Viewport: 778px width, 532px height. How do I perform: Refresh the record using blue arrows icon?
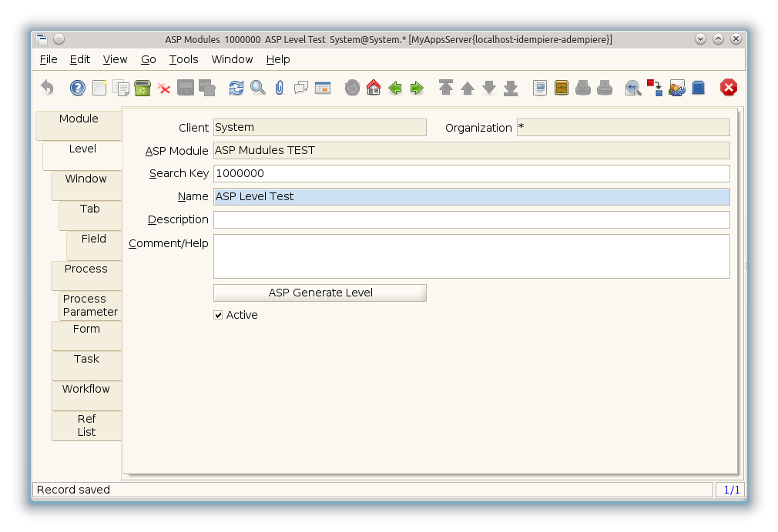[x=236, y=88]
